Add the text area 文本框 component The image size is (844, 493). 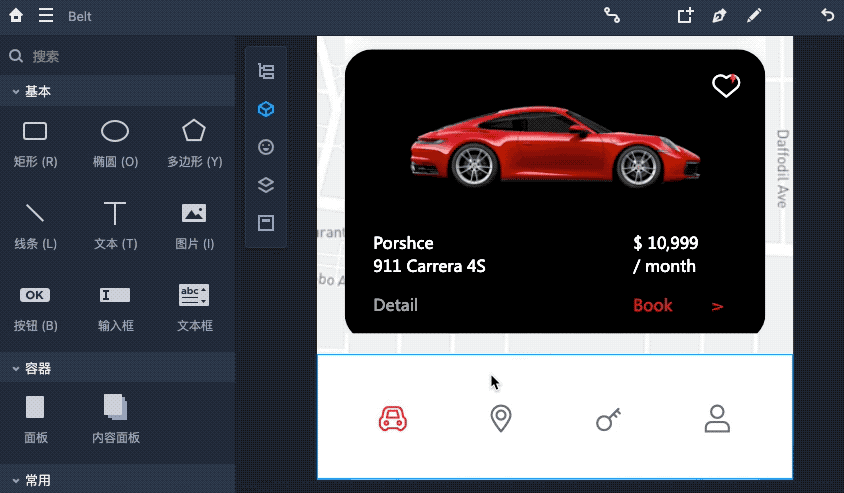click(x=194, y=308)
